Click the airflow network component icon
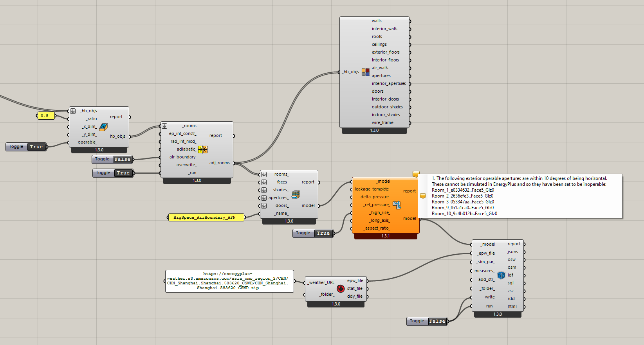 (x=397, y=205)
